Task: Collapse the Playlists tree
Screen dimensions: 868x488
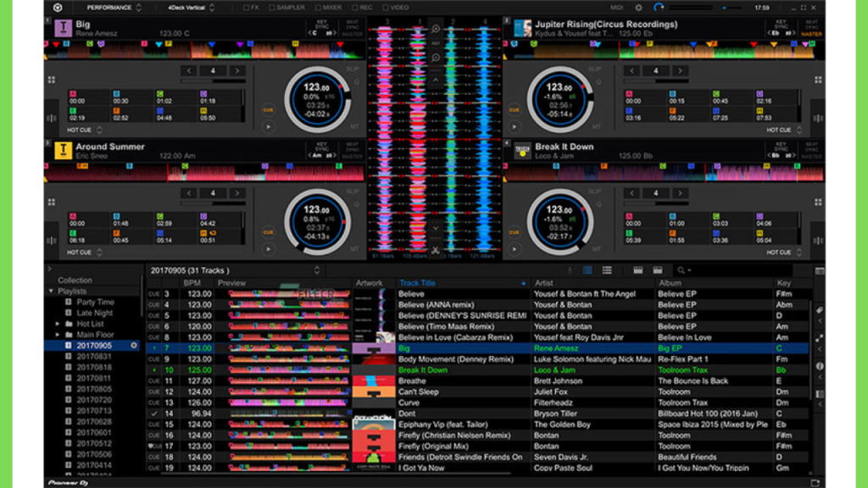Action: [52, 291]
